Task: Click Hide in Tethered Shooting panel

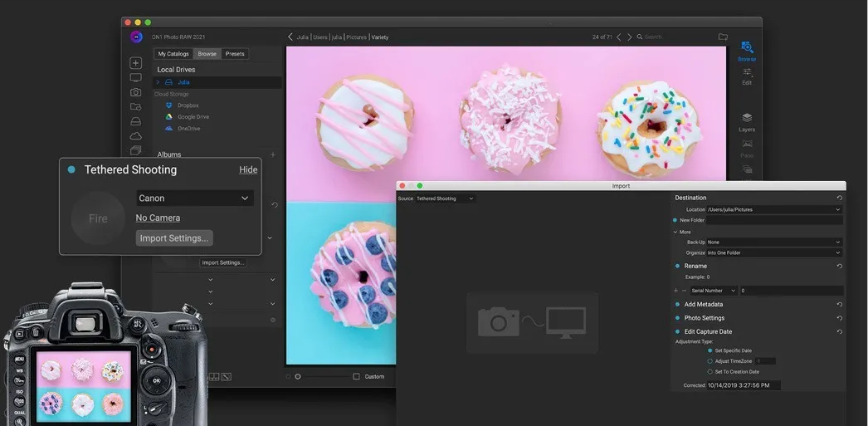Action: click(x=248, y=169)
